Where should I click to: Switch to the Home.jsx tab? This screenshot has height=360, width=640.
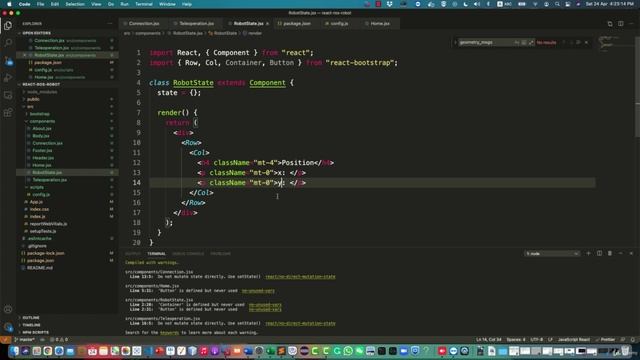click(380, 24)
